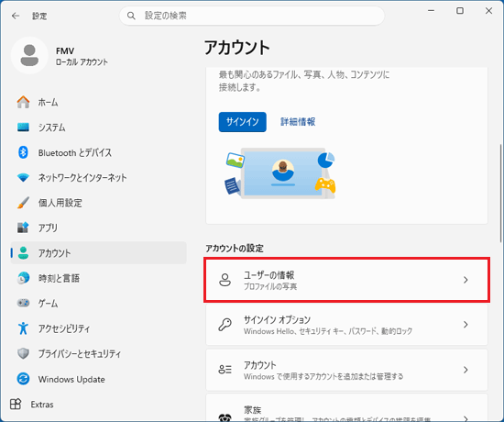Go to Bluetooth とデバイス
This screenshot has width=504, height=422.
pos(98,152)
